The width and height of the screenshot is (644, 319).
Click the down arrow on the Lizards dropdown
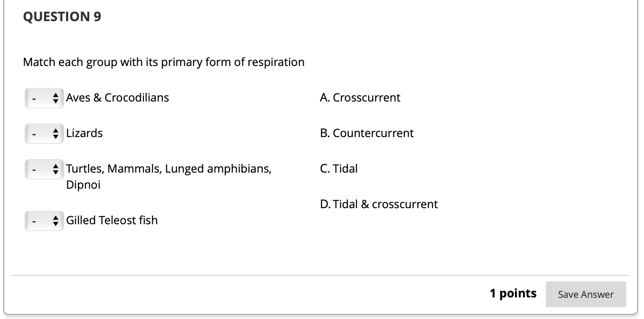(56, 136)
